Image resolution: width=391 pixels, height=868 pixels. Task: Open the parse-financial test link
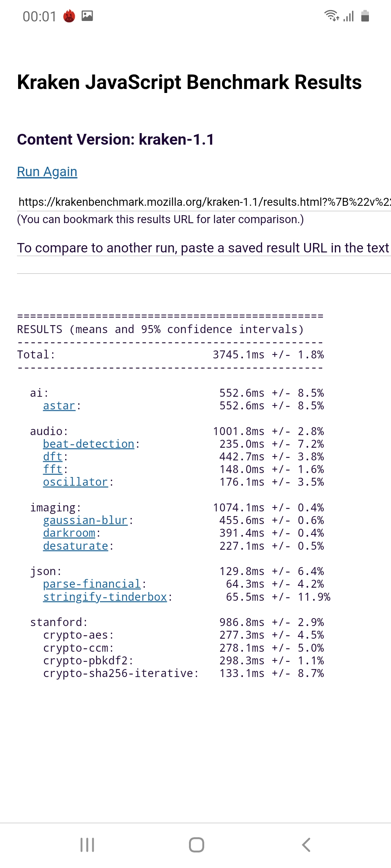[x=92, y=584]
